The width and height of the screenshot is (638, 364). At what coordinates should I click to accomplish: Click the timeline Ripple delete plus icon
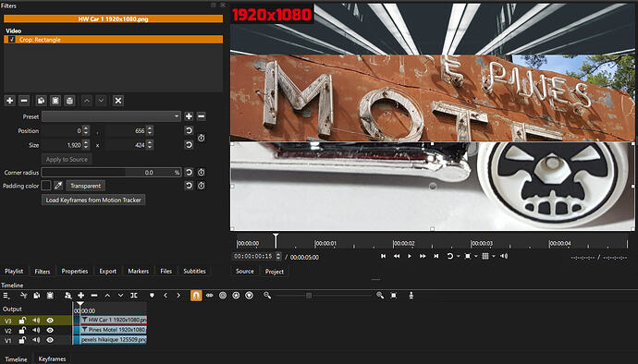pos(81,296)
